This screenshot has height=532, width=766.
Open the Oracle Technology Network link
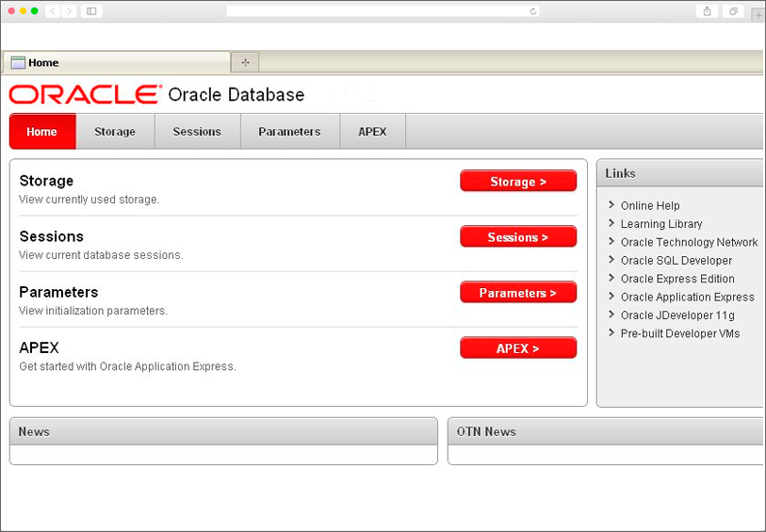[690, 242]
